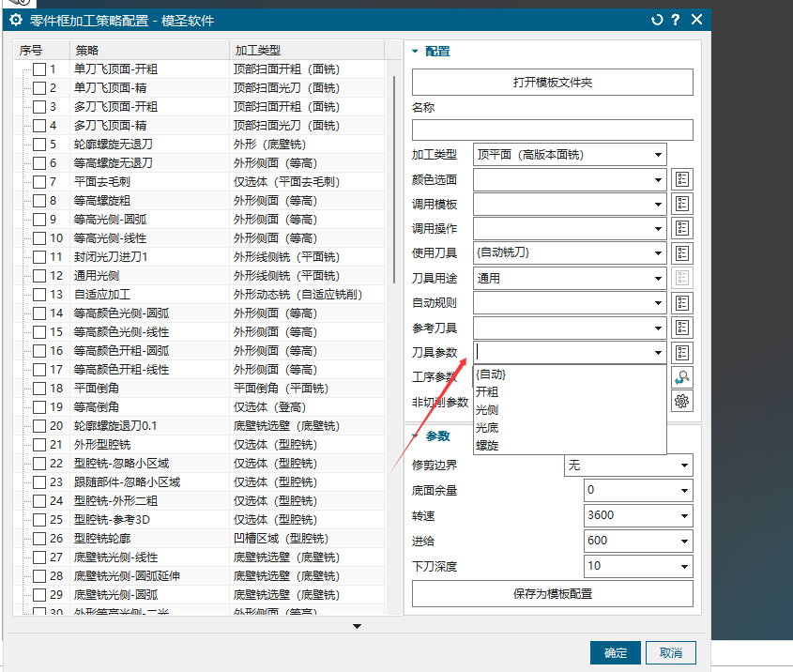The height and width of the screenshot is (672, 793).
Task: Click the gear icon beside 非切削参数
Action: coord(681,402)
